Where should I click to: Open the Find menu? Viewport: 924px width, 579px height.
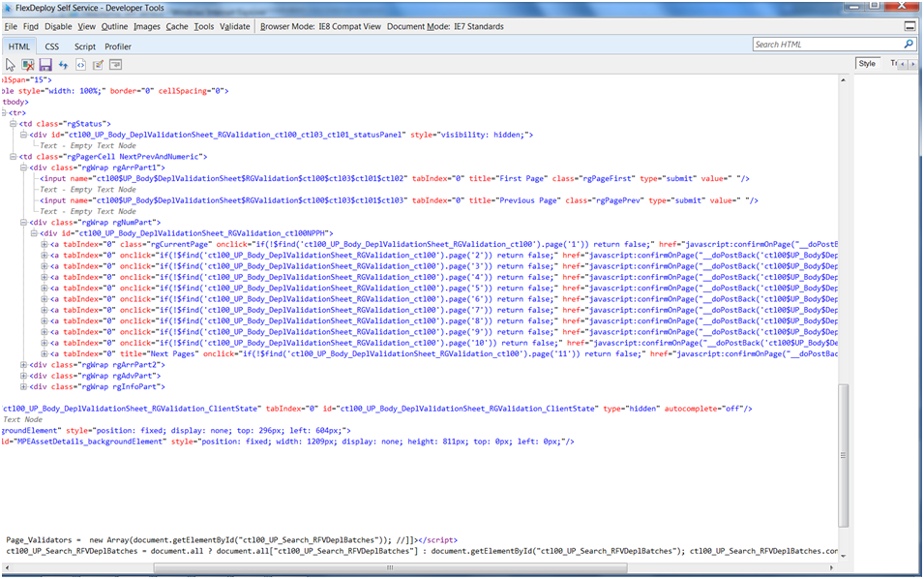(31, 26)
